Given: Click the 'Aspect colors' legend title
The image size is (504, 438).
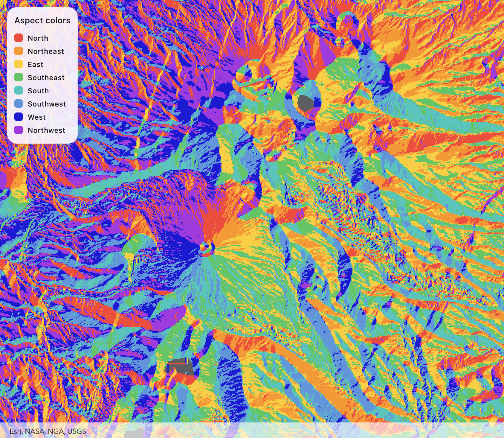Looking at the screenshot, I should pyautogui.click(x=42, y=21).
